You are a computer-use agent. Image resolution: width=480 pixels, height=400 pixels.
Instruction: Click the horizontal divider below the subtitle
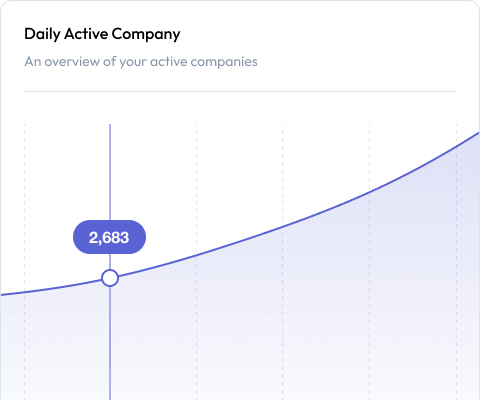click(x=240, y=91)
